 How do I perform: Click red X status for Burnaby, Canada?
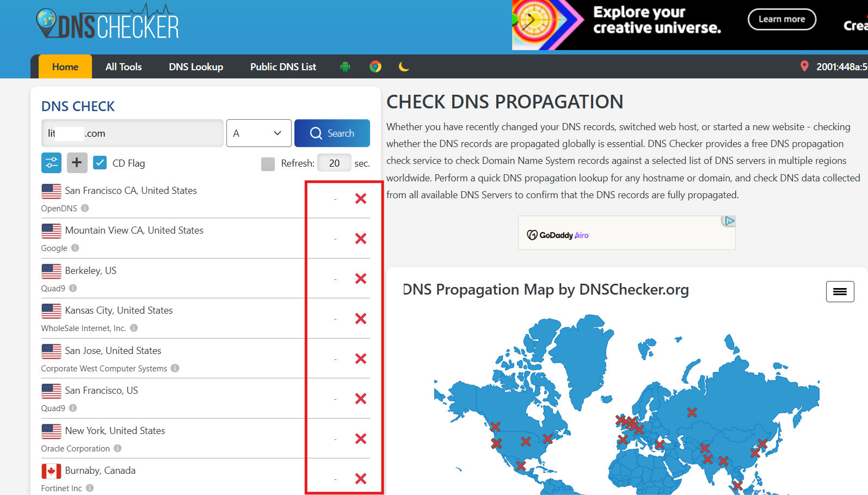coord(360,479)
